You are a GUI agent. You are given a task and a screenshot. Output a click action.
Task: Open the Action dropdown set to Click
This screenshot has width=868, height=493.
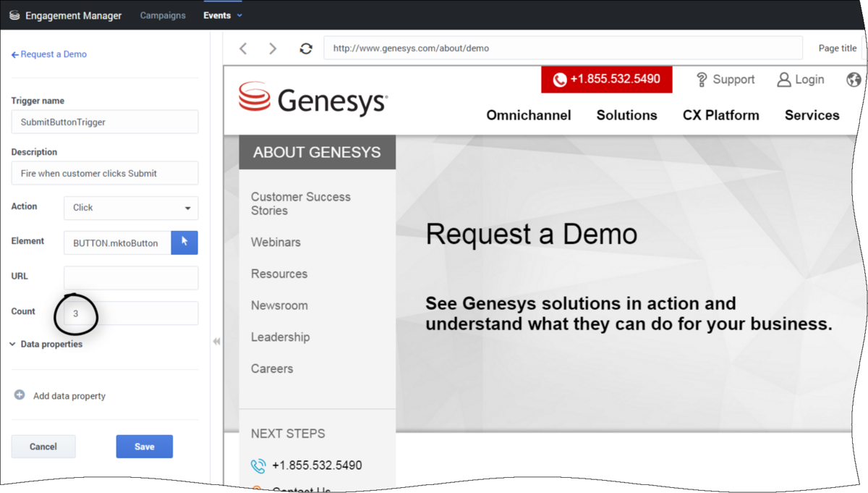tap(131, 208)
